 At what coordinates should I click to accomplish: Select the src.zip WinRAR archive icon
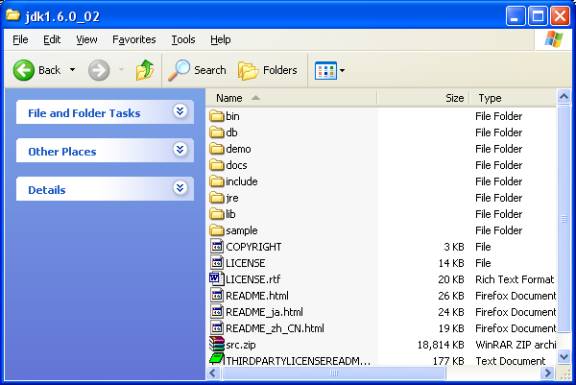pyautogui.click(x=217, y=344)
